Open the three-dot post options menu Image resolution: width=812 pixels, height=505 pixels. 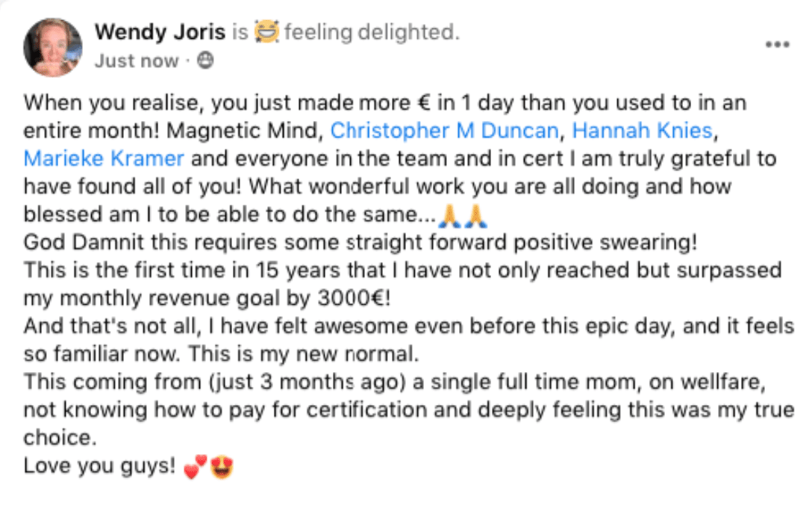[x=777, y=44]
